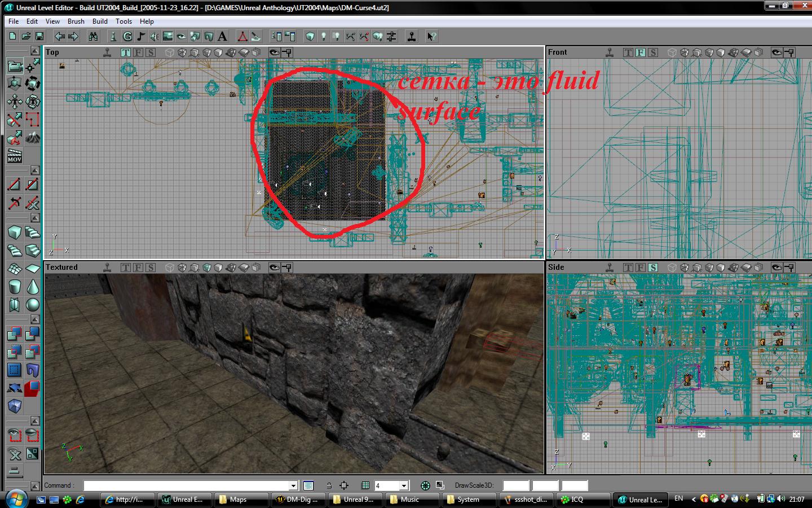Open the Build menu
Viewport: 812px width, 508px height.
click(100, 21)
